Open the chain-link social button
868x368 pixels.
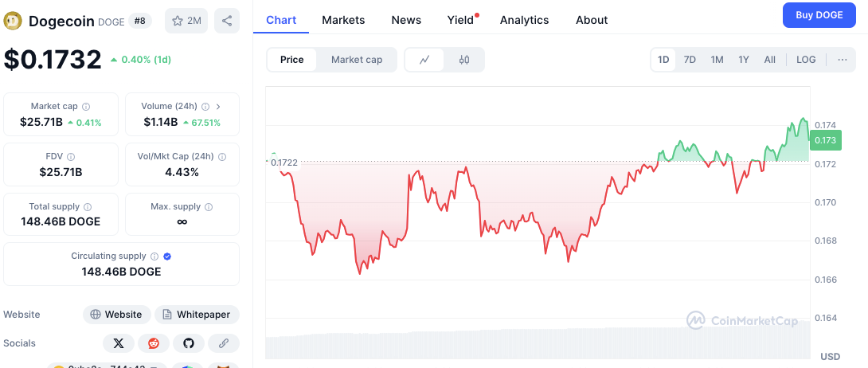pos(224,343)
